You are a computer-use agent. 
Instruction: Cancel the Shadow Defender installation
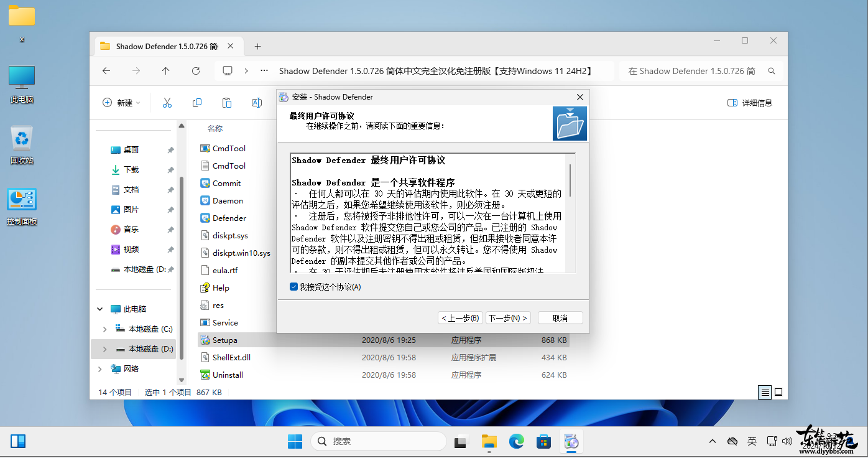[x=560, y=318]
